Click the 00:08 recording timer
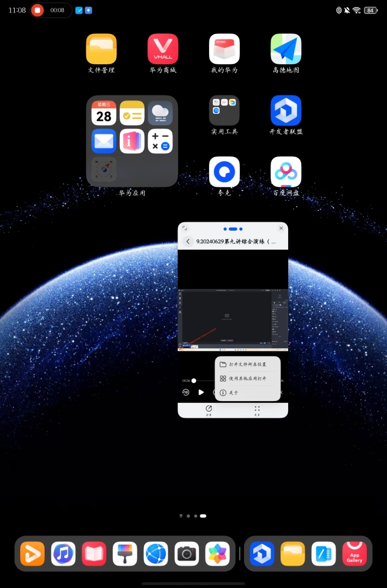 57,10
